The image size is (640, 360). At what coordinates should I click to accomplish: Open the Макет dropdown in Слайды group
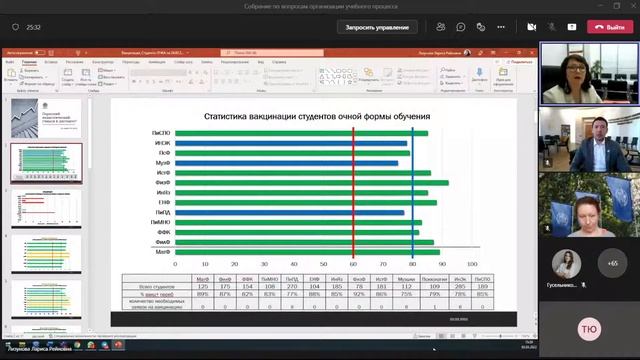[107, 71]
